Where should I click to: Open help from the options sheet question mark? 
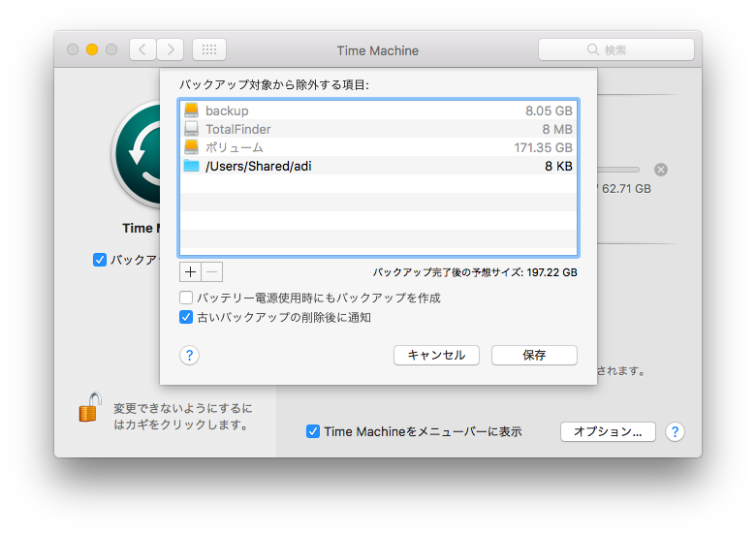click(189, 356)
